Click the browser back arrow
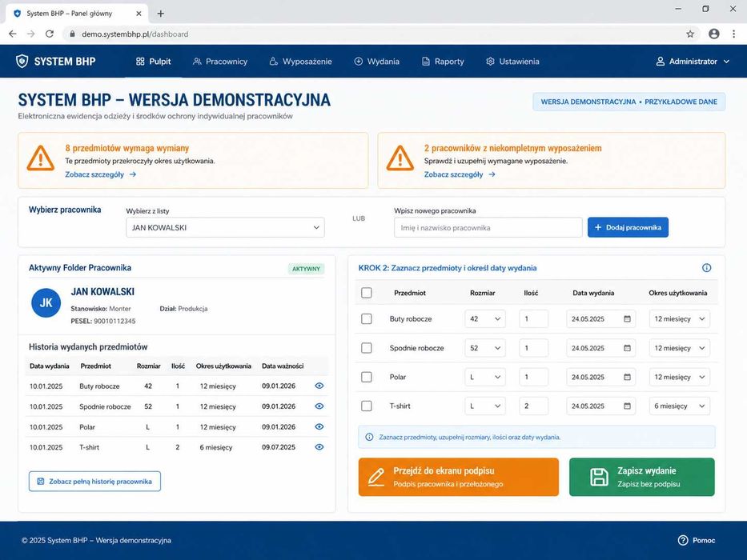747x560 pixels. click(x=13, y=34)
